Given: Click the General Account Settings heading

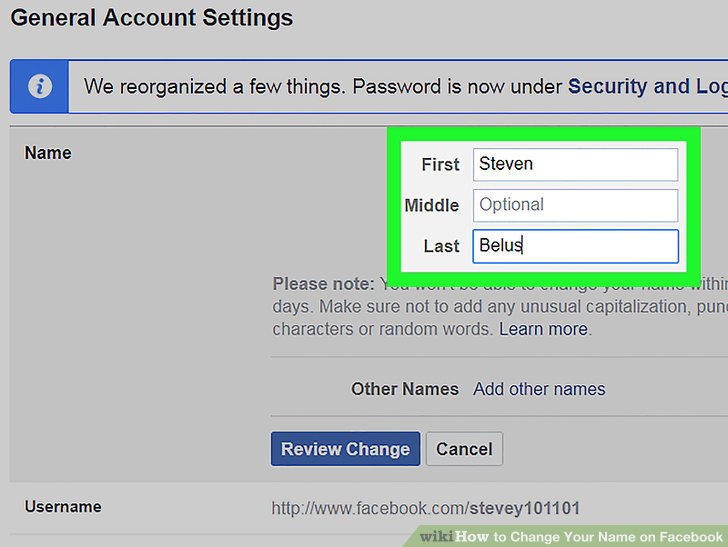Looking at the screenshot, I should click(x=152, y=18).
